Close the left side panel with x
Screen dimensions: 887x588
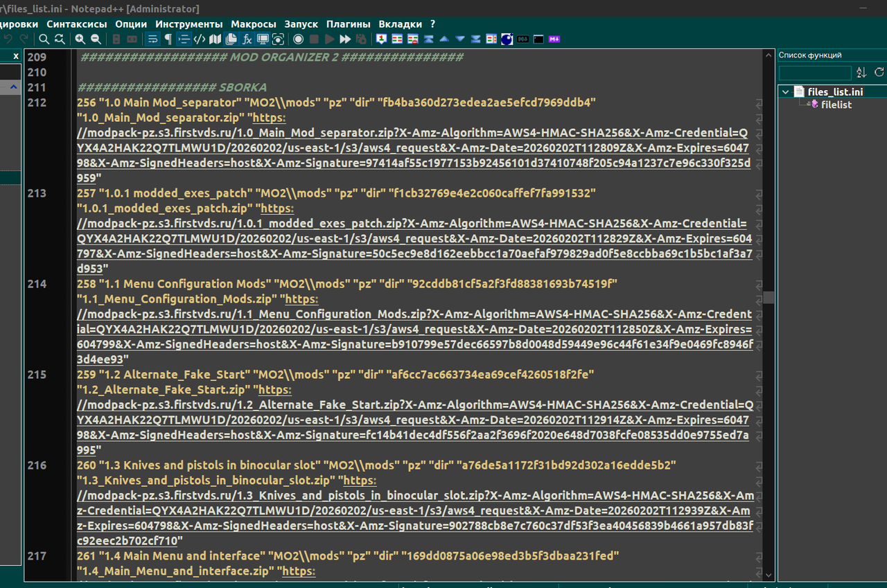pyautogui.click(x=16, y=55)
